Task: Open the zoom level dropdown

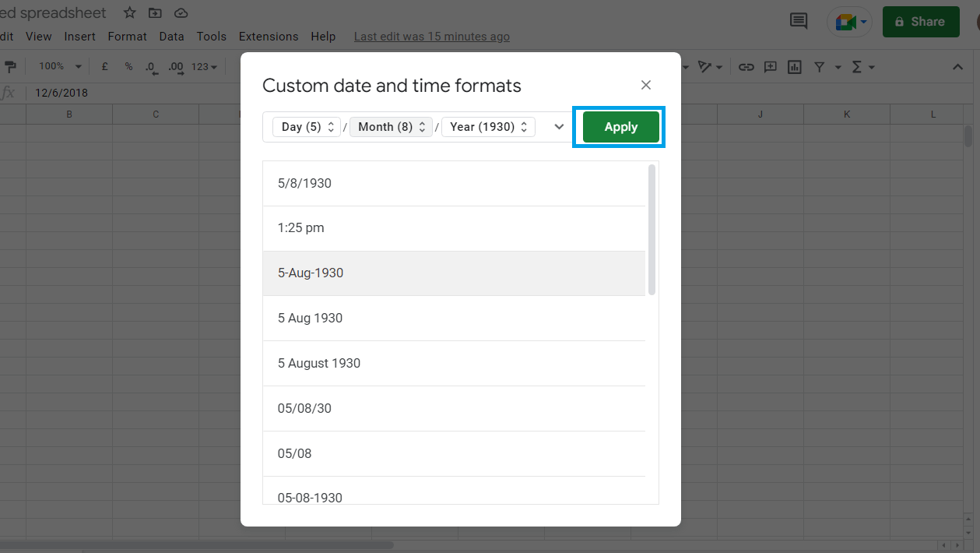Action: coord(59,66)
